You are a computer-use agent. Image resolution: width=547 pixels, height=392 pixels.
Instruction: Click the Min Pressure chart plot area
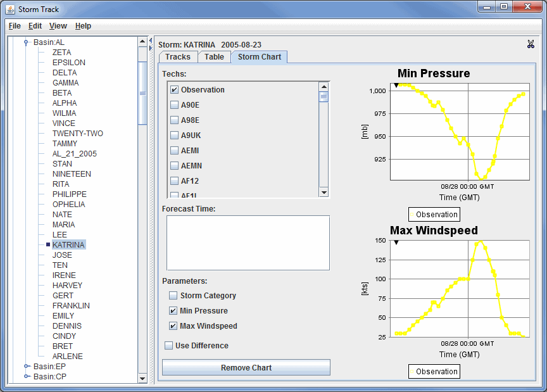[460, 132]
